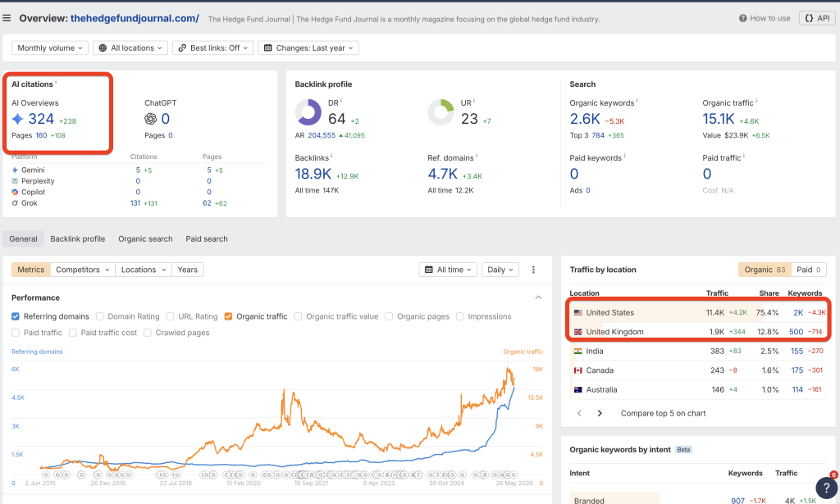Image resolution: width=840 pixels, height=504 pixels.
Task: Open the Daily interval dropdown
Action: pyautogui.click(x=500, y=270)
